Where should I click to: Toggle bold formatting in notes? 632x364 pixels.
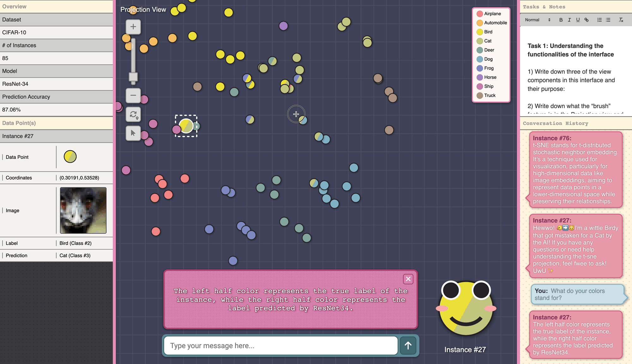tap(561, 20)
